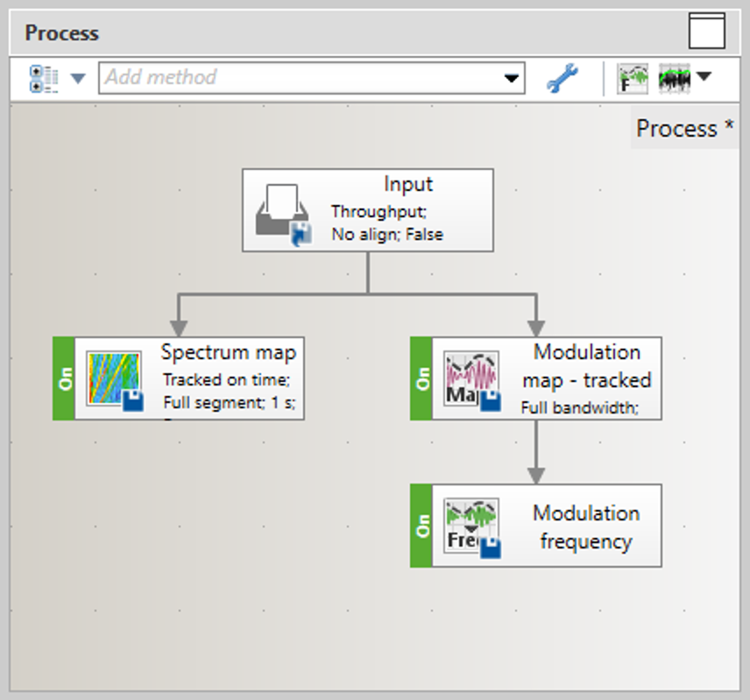The image size is (750, 700).
Task: Turn off the Modulation frequency On toggle
Action: [421, 526]
